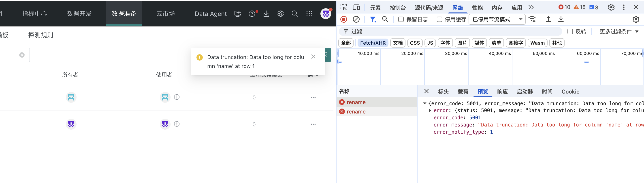Screen dimensions: 644x183
Task: Click the warnings count badge showing 18
Action: pyautogui.click(x=580, y=7)
